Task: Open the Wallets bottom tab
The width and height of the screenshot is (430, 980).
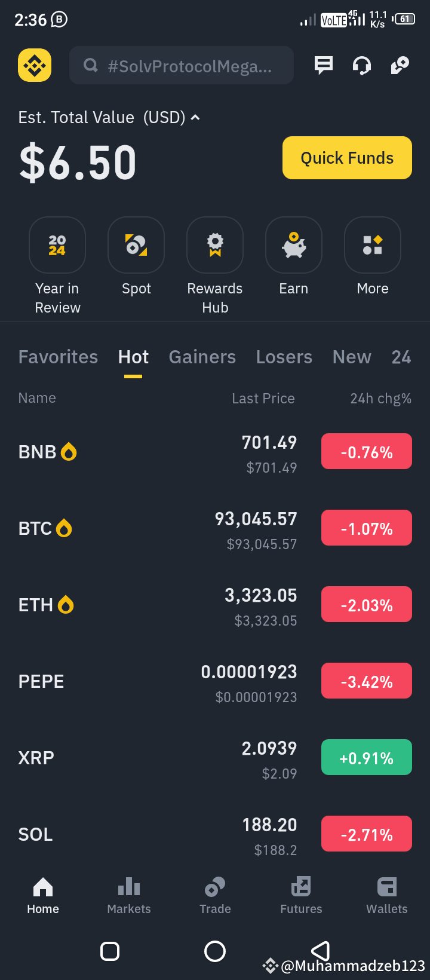Action: pos(387,896)
